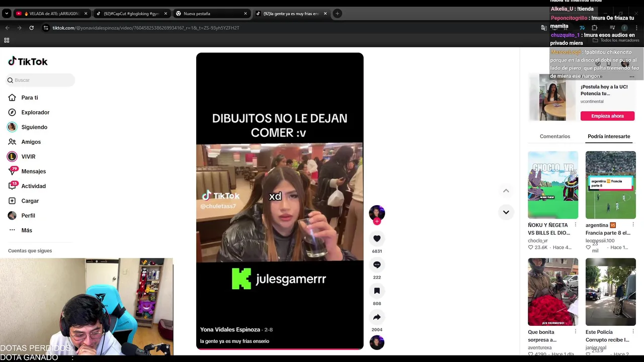This screenshot has width=644, height=362.
Task: Open the sound disc icon
Action: pyautogui.click(x=377, y=342)
